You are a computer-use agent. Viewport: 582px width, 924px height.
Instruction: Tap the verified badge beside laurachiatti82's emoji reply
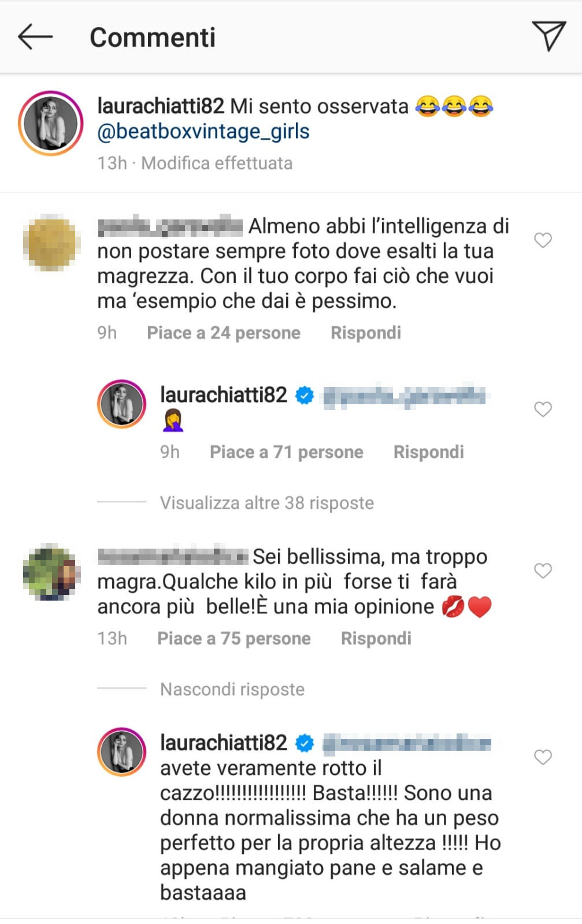click(x=305, y=396)
